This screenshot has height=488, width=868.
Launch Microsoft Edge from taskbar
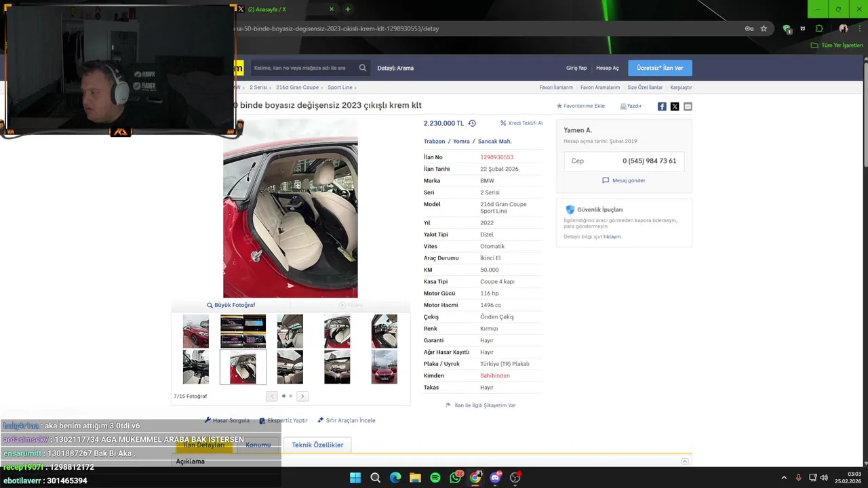click(395, 478)
